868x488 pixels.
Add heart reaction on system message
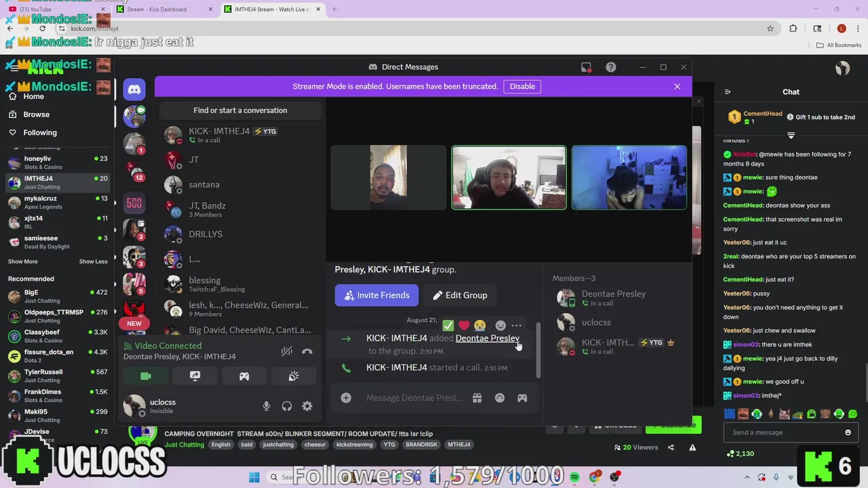tap(464, 326)
